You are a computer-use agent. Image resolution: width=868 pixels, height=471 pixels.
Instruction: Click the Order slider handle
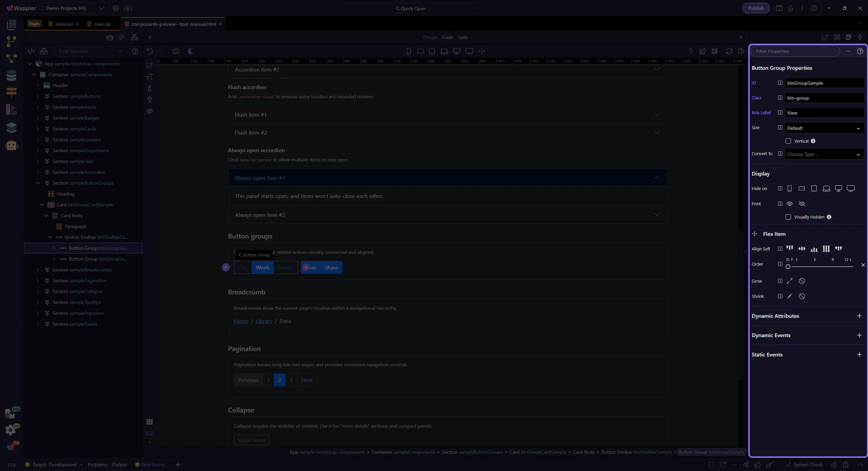788,267
